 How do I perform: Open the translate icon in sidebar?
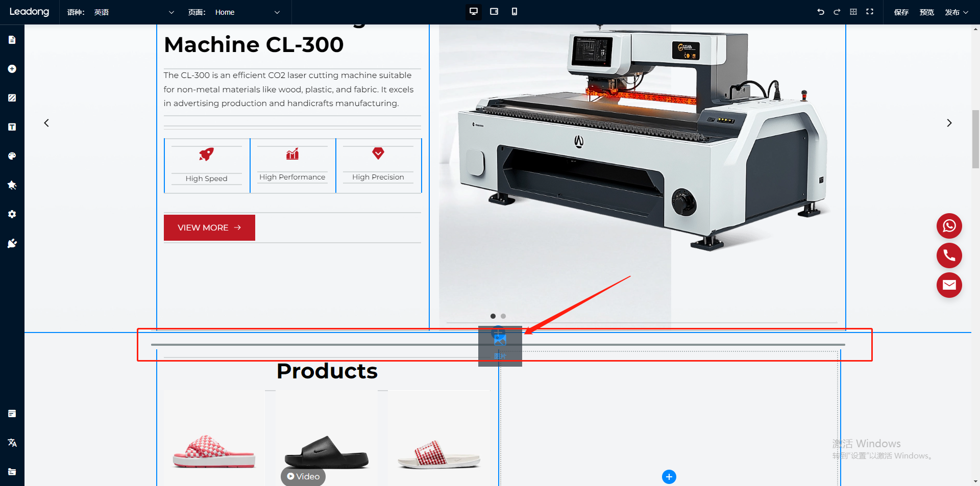[12, 443]
